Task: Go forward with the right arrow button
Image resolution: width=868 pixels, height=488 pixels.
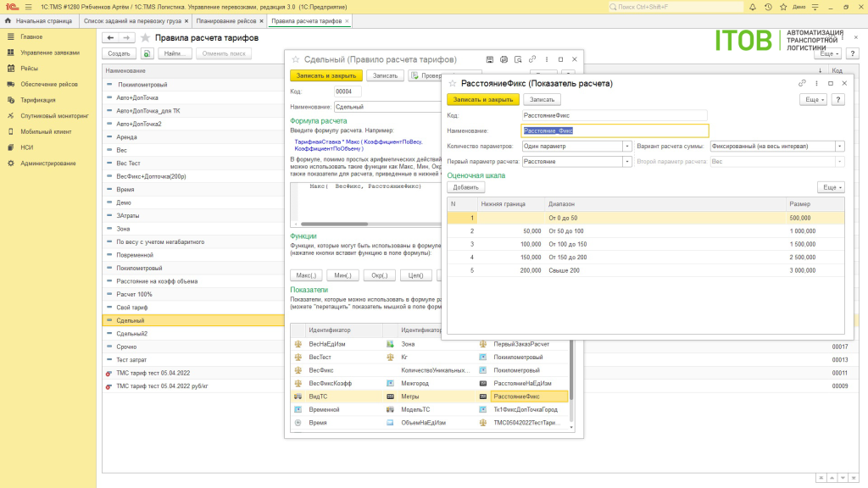Action: 126,37
